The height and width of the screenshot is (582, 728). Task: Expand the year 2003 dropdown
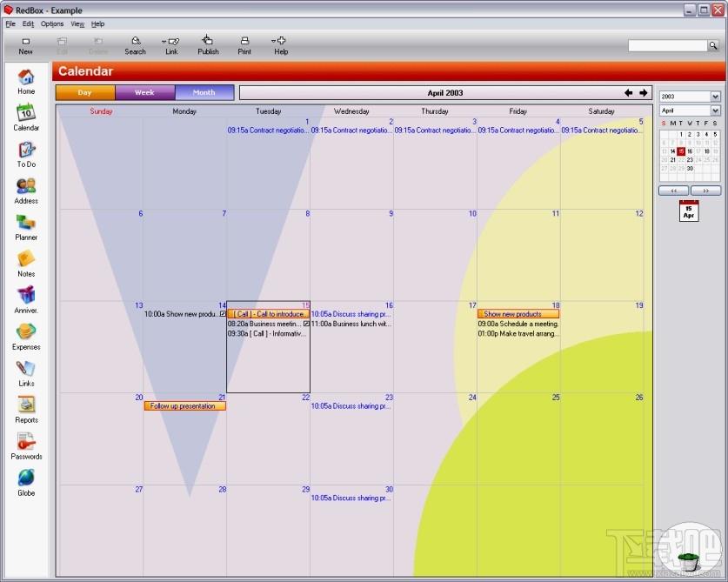tap(715, 97)
